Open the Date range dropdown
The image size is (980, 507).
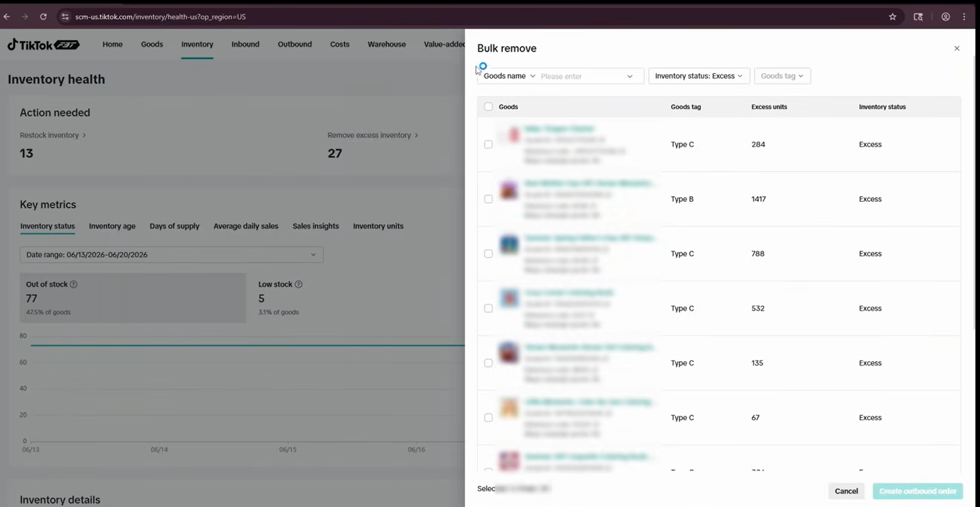click(171, 255)
